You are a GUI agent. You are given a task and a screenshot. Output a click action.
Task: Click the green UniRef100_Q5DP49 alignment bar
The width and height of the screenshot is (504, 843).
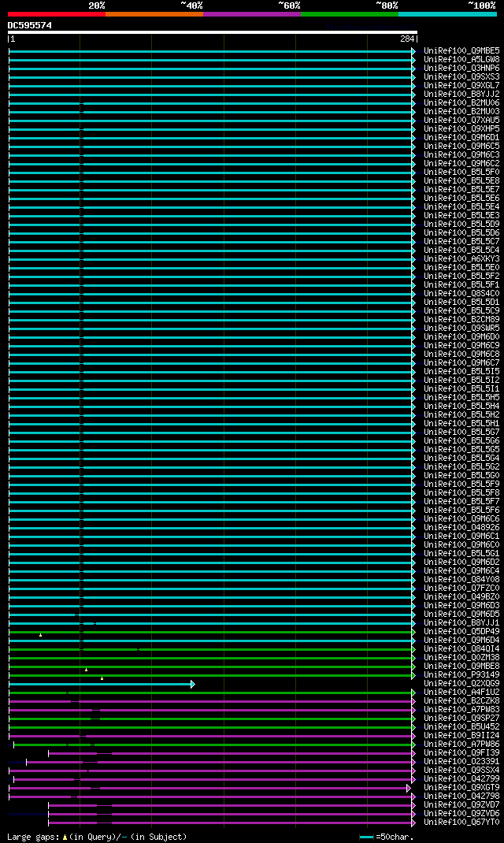[x=213, y=632]
